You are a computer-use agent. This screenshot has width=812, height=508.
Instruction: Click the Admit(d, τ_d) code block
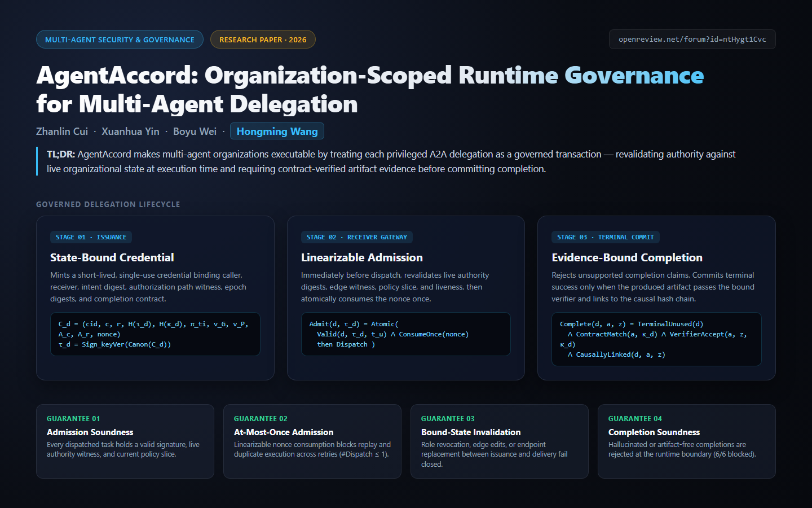(x=406, y=334)
